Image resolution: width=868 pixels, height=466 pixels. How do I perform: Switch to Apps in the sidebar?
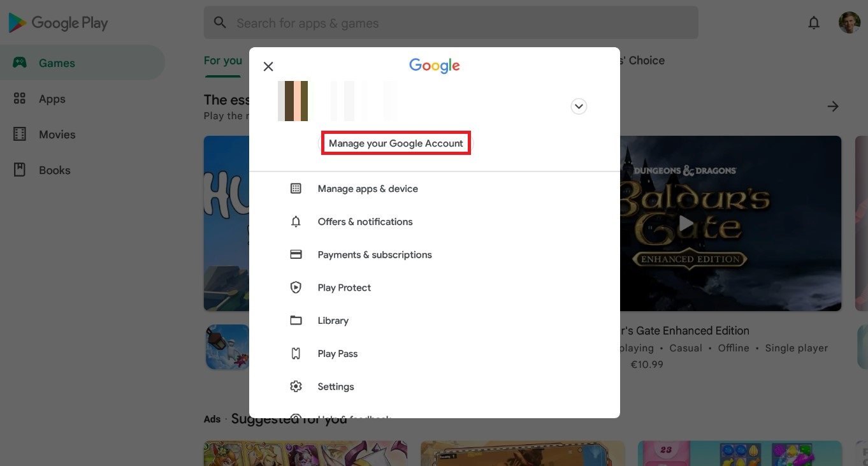click(52, 99)
